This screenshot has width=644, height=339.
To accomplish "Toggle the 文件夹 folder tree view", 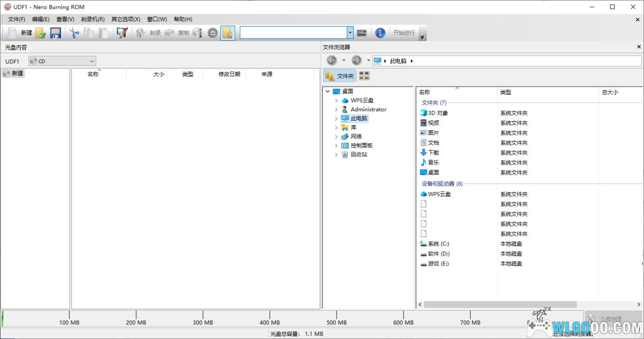I will click(x=339, y=76).
